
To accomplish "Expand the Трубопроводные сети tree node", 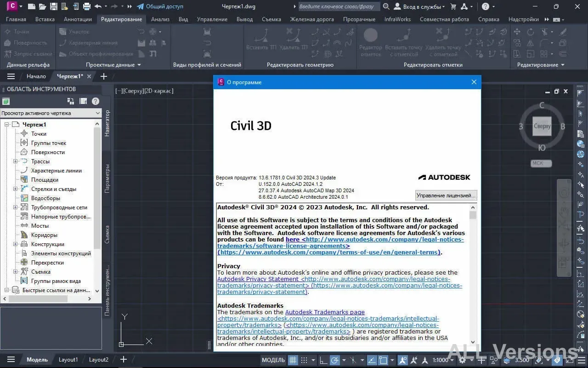I will (15, 207).
